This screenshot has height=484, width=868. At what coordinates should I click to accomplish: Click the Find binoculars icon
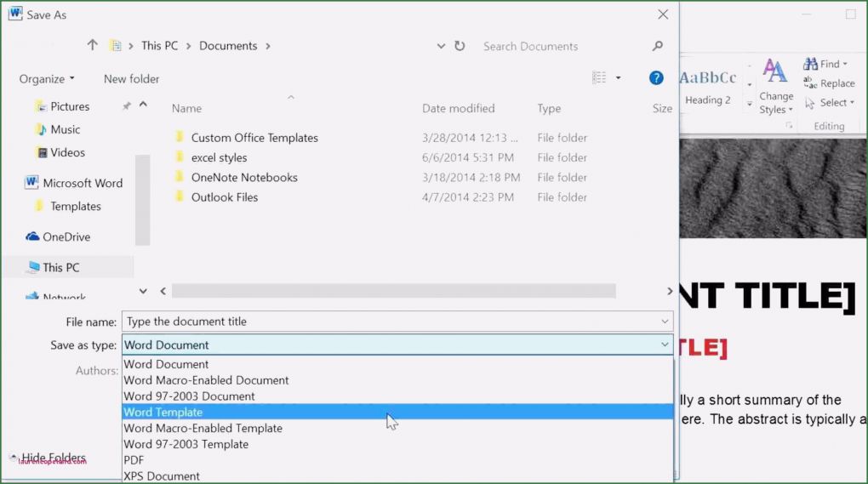click(x=810, y=64)
